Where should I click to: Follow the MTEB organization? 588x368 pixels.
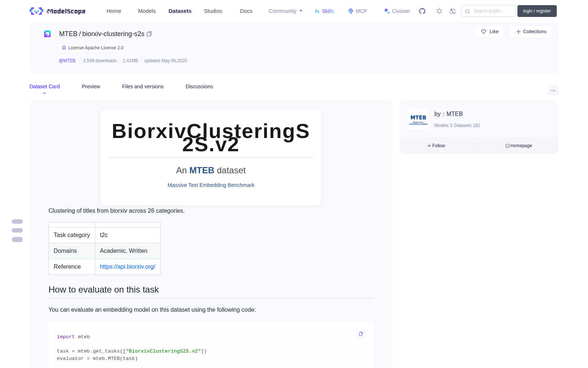(x=436, y=146)
